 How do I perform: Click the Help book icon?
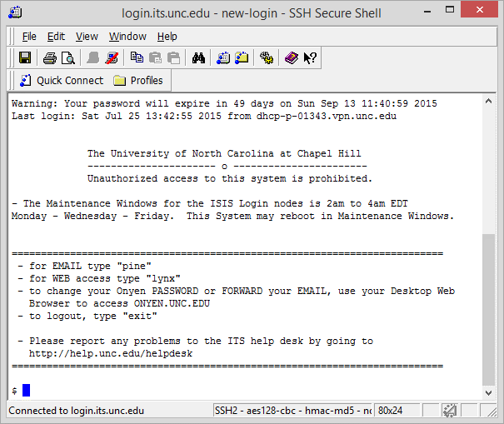[291, 57]
